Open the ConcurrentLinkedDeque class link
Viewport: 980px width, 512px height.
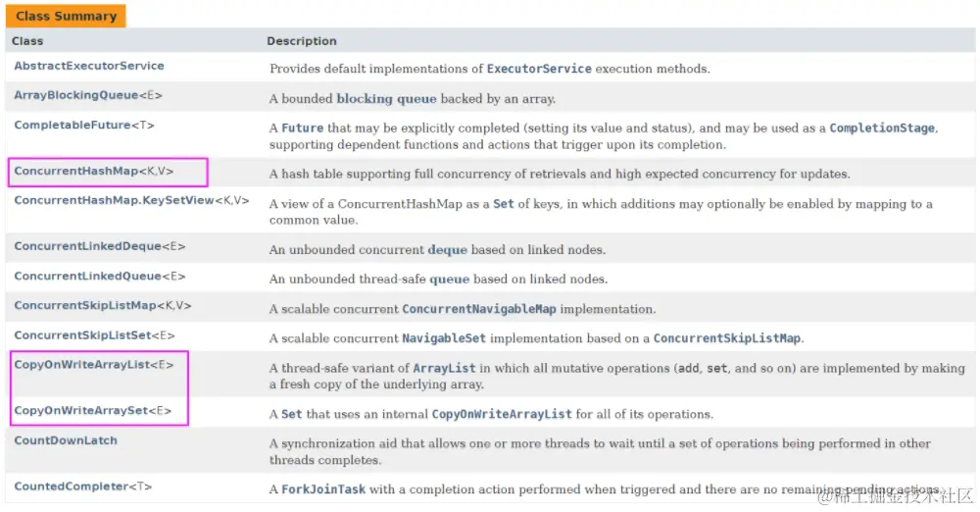tap(83, 246)
